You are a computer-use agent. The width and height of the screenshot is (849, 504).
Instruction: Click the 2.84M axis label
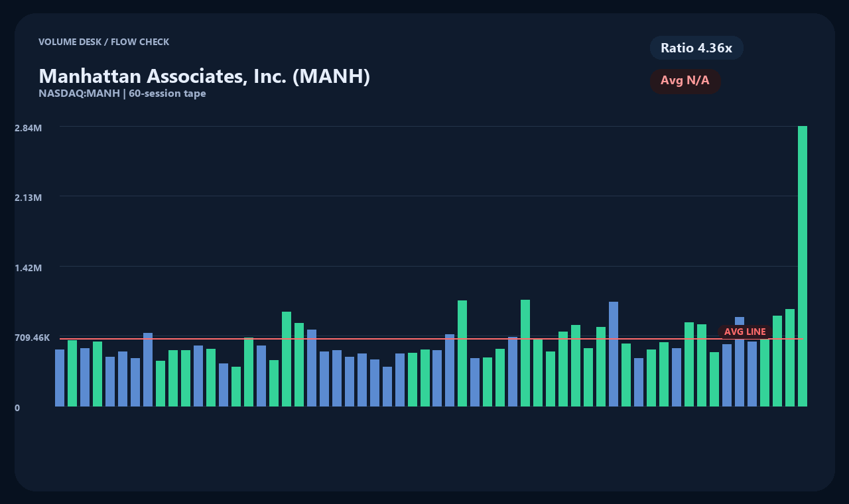tap(29, 127)
